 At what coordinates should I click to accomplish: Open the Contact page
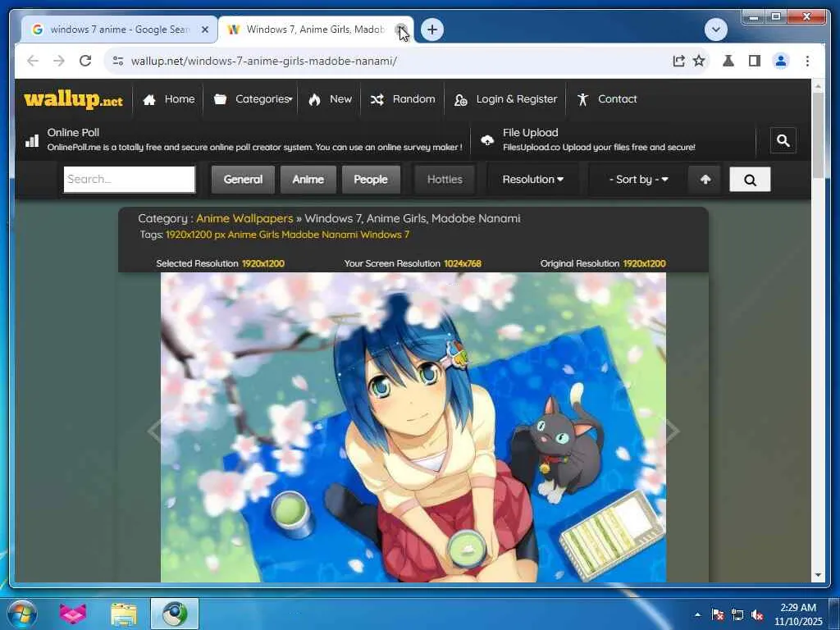point(607,99)
